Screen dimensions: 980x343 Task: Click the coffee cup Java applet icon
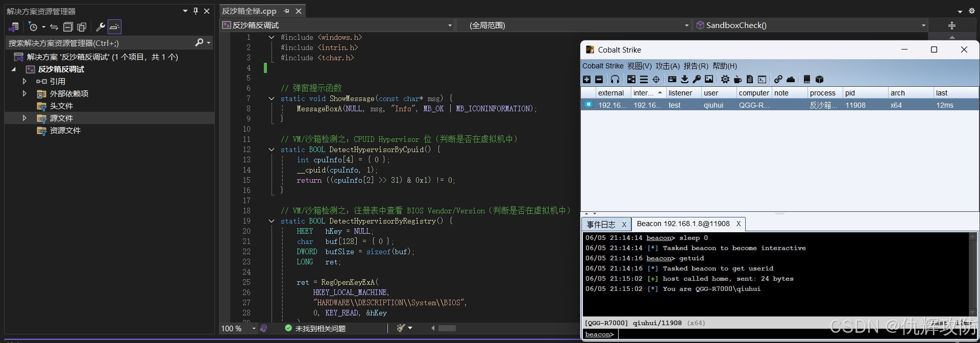click(x=738, y=79)
